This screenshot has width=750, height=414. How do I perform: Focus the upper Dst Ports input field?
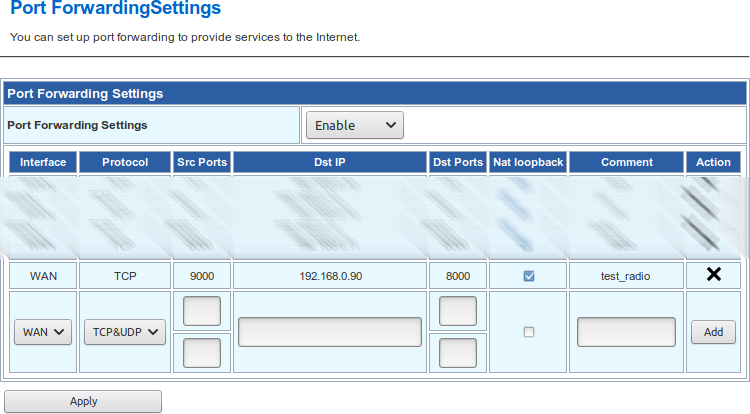pos(458,311)
